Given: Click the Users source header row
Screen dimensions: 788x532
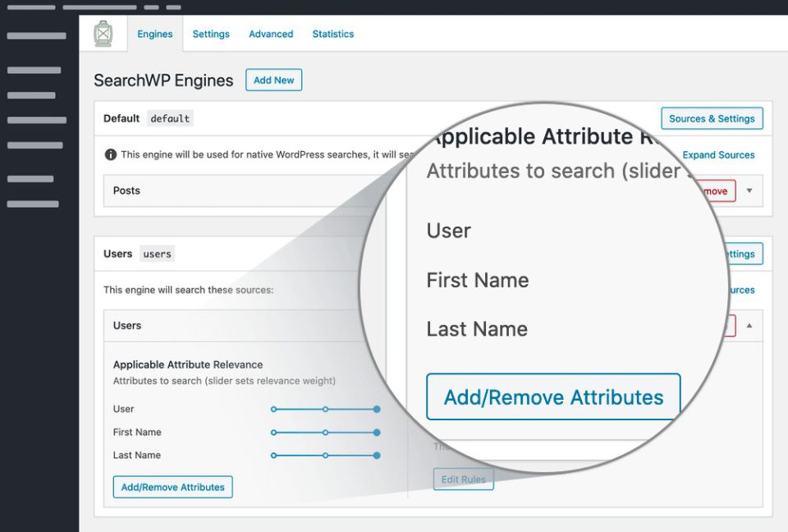Looking at the screenshot, I should 230,325.
